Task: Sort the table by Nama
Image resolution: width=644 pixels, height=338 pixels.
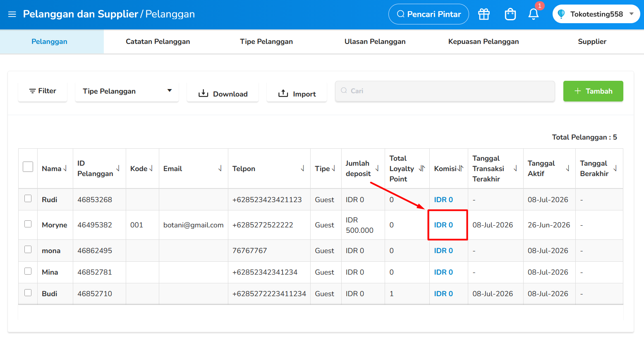Action: point(65,169)
